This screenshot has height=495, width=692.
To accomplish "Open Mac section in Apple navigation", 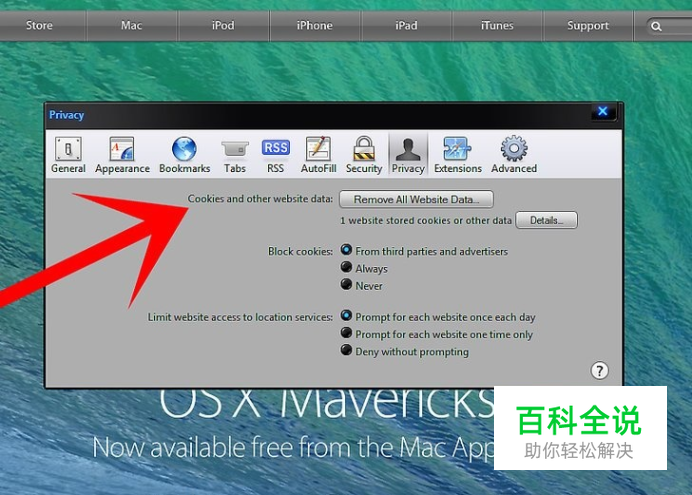I will coord(132,26).
